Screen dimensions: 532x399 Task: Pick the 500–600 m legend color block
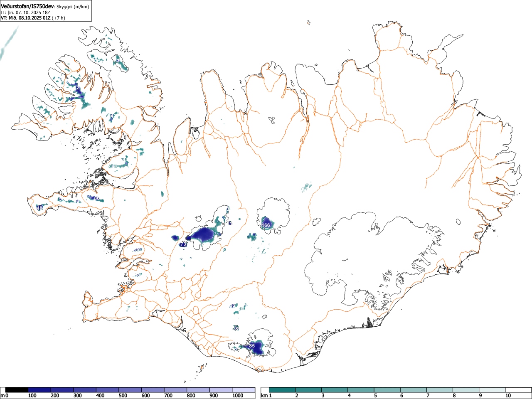130,390
